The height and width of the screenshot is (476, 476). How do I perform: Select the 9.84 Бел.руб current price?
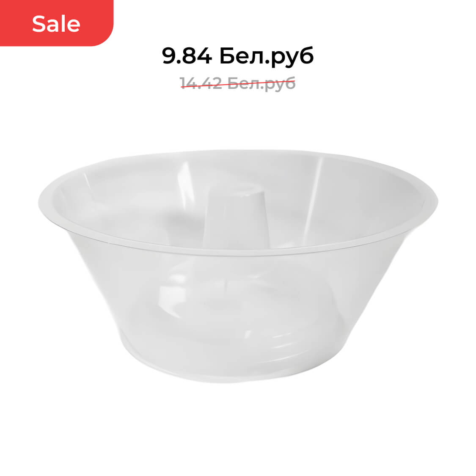[x=238, y=56]
